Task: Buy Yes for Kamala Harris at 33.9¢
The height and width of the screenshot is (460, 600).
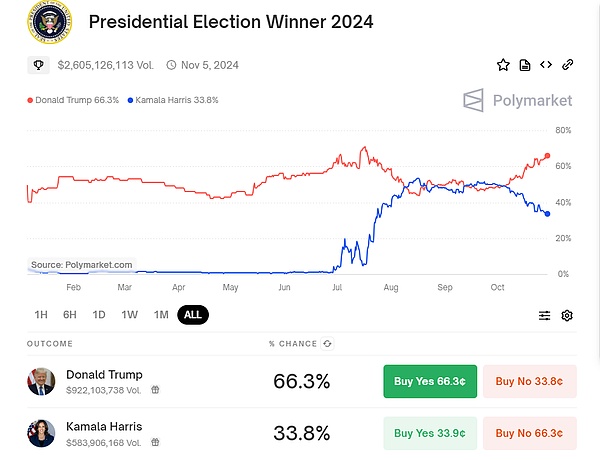Action: [429, 433]
